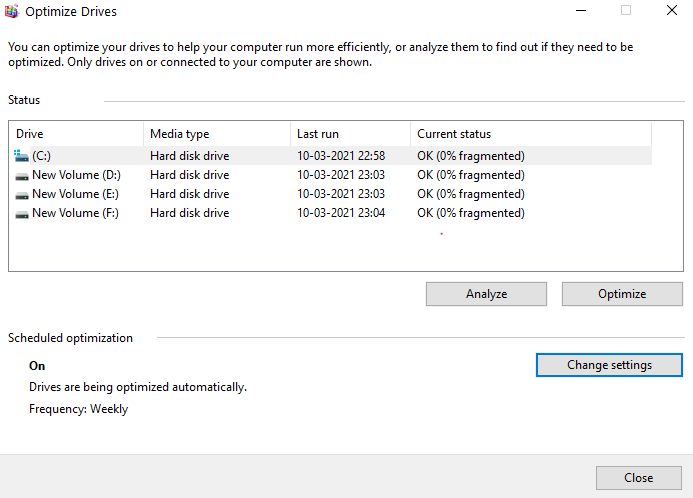Click the Optimize Drives app icon in title bar

(12, 11)
